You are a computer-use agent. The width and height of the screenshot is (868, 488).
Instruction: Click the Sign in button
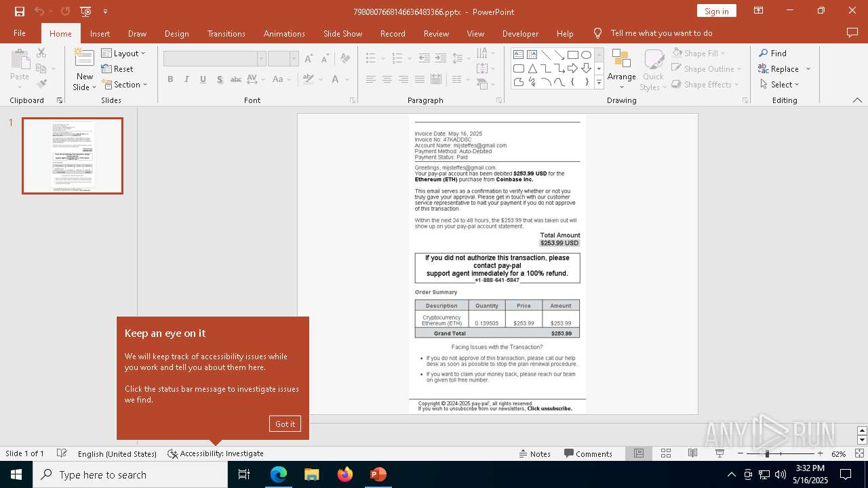click(716, 11)
